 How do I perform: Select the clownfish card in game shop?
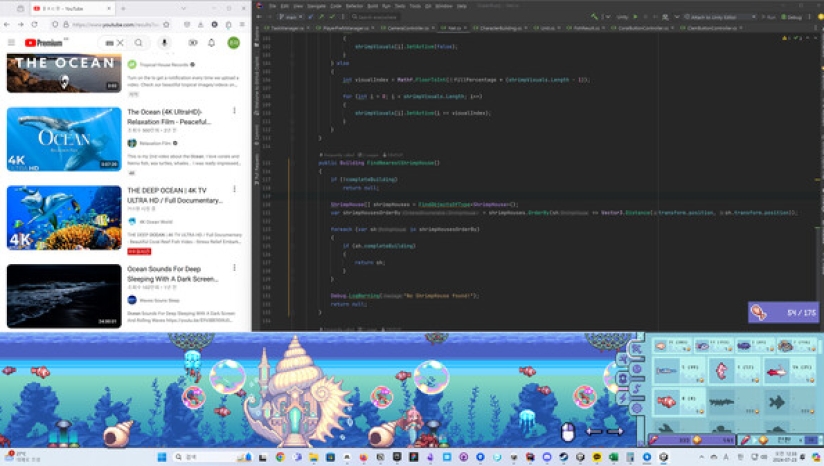coord(679,401)
